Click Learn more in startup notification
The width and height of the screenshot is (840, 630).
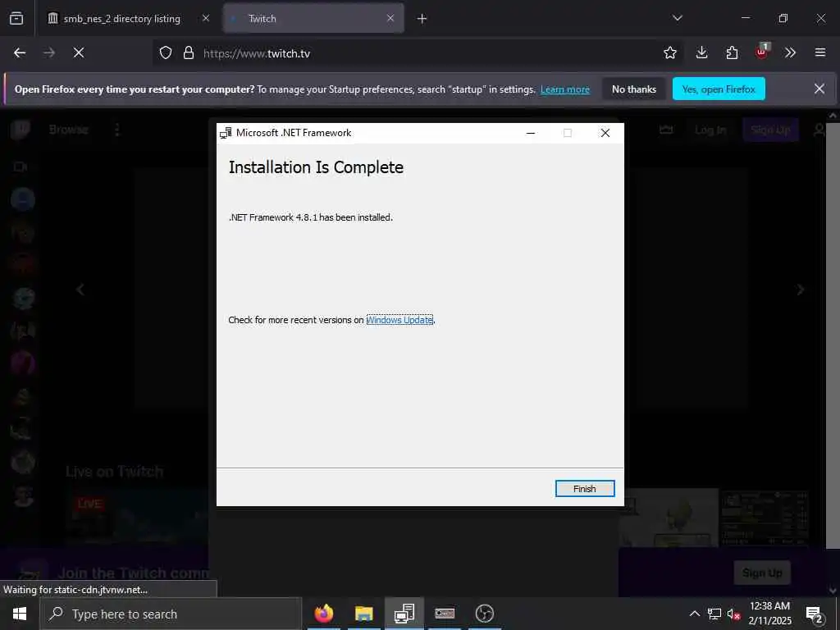(x=565, y=89)
